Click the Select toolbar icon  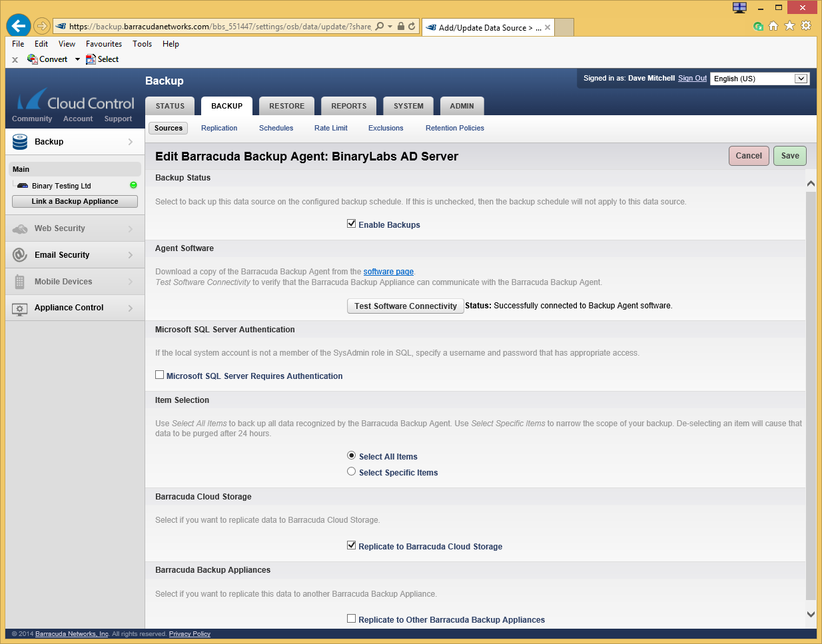[91, 59]
